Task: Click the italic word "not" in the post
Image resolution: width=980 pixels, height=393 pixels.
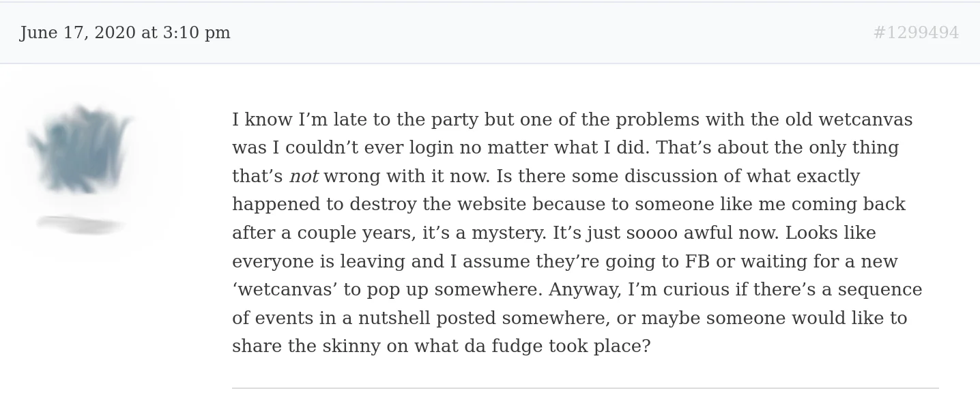Action: click(x=304, y=177)
